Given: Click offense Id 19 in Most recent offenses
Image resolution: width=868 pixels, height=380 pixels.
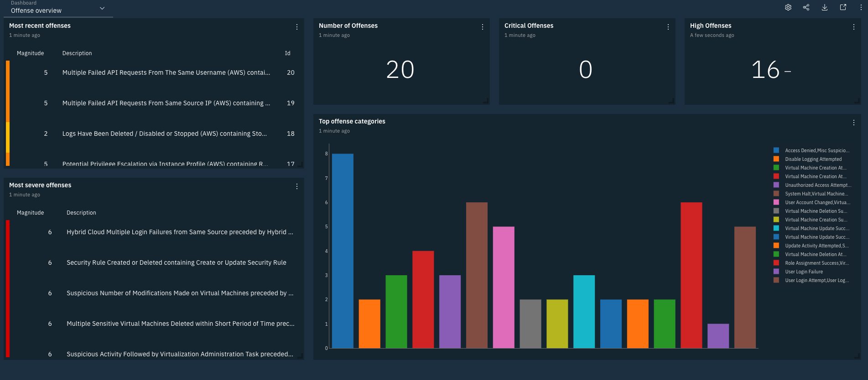Looking at the screenshot, I should tap(291, 103).
